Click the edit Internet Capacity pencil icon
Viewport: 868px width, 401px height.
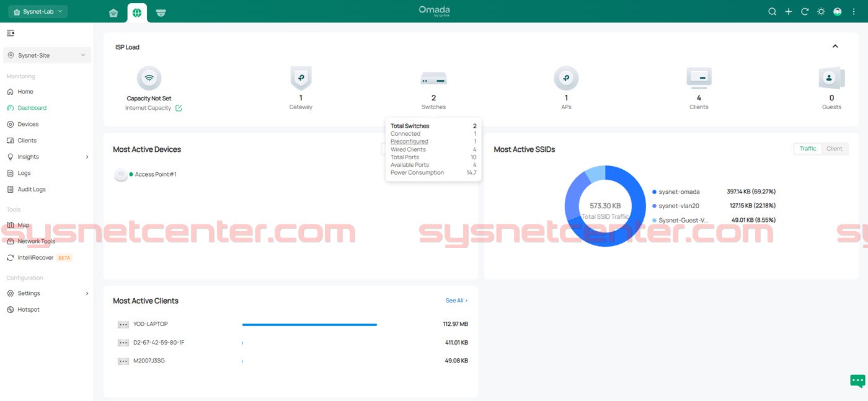click(179, 108)
